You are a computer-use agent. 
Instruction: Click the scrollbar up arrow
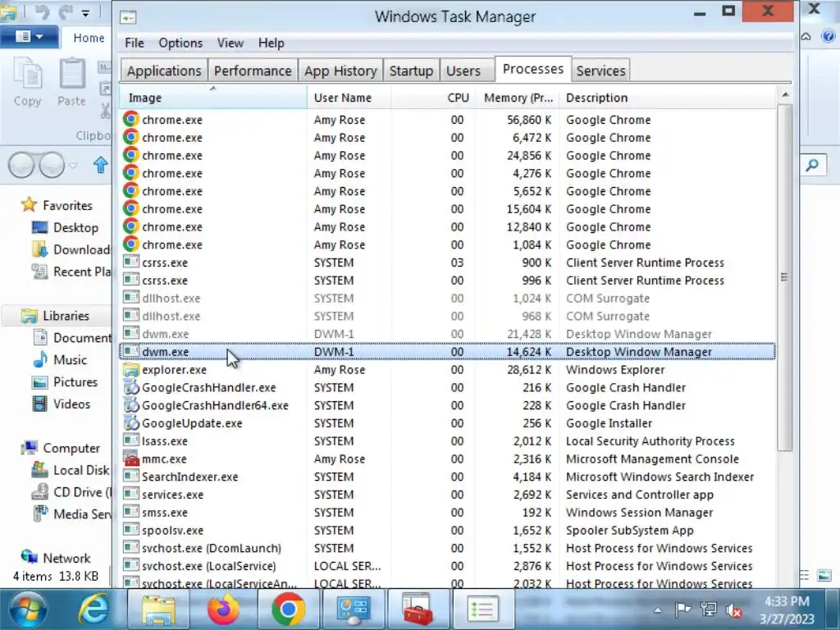[785, 95]
